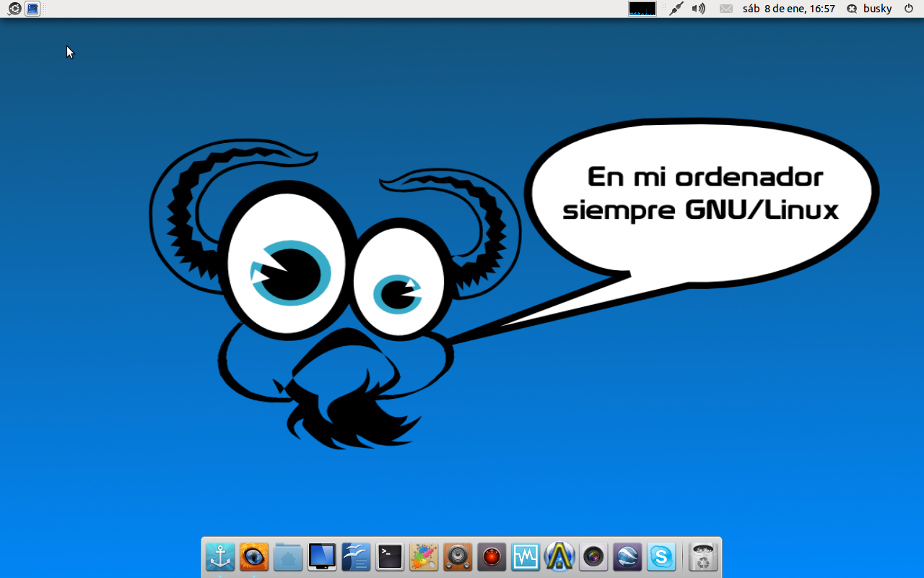The height and width of the screenshot is (578, 924).
Task: Open the trash in dock
Action: click(703, 557)
